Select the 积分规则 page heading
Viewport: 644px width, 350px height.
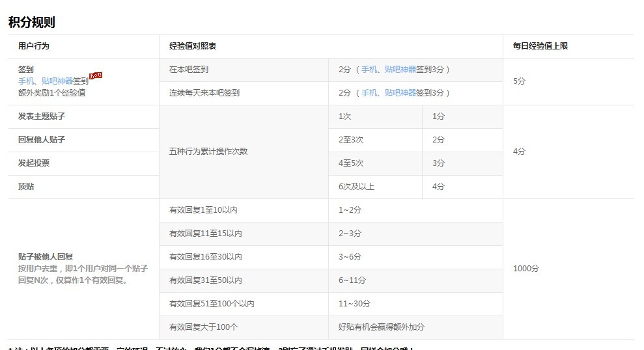coord(32,22)
